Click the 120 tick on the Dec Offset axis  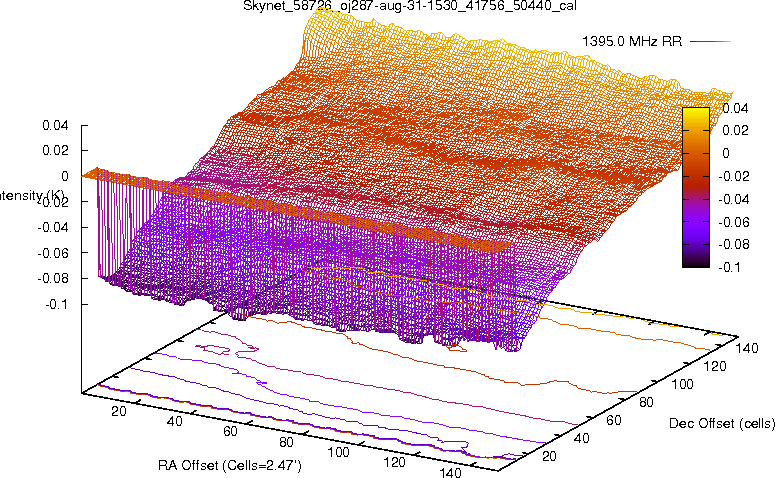714,366
